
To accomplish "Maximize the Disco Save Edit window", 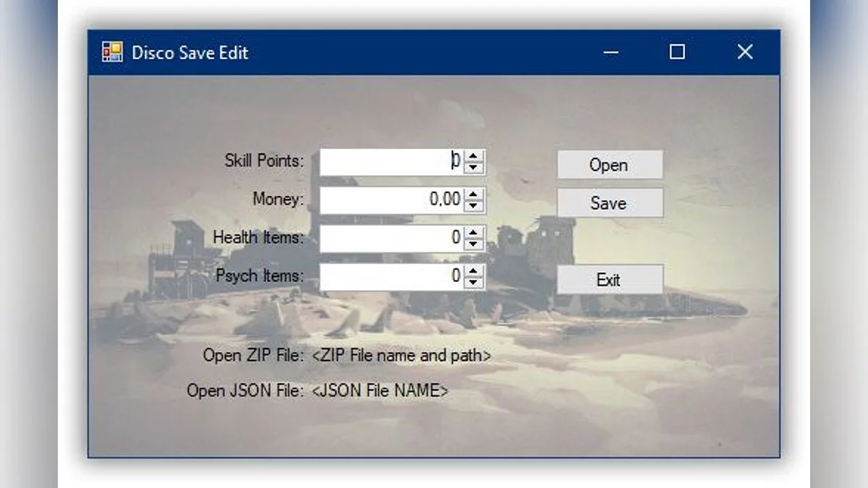I will tap(677, 52).
